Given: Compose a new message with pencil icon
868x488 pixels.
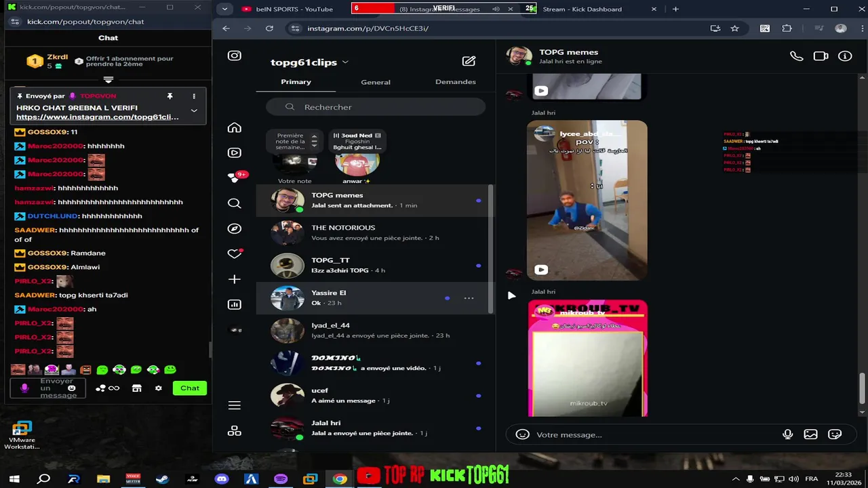Looking at the screenshot, I should coord(469,61).
